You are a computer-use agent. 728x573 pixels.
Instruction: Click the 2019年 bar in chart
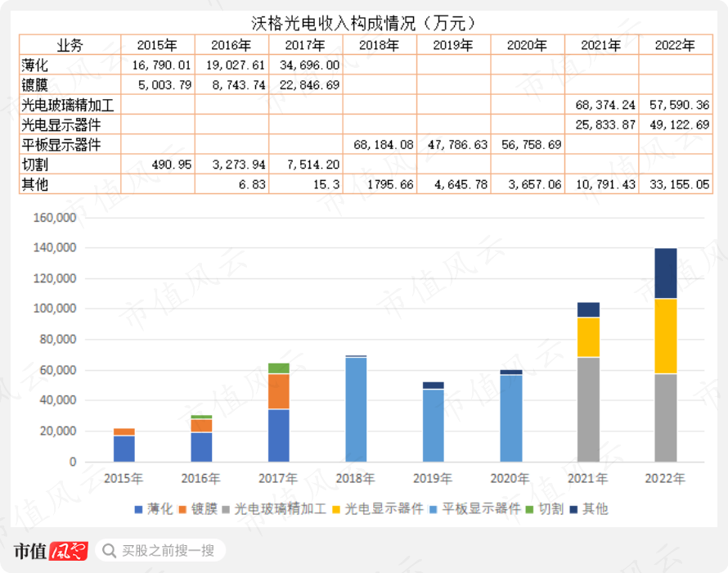click(434, 422)
